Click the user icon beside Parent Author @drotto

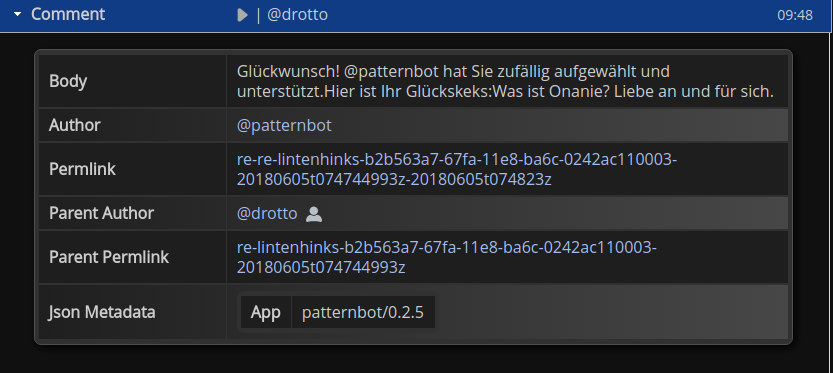pyautogui.click(x=314, y=214)
